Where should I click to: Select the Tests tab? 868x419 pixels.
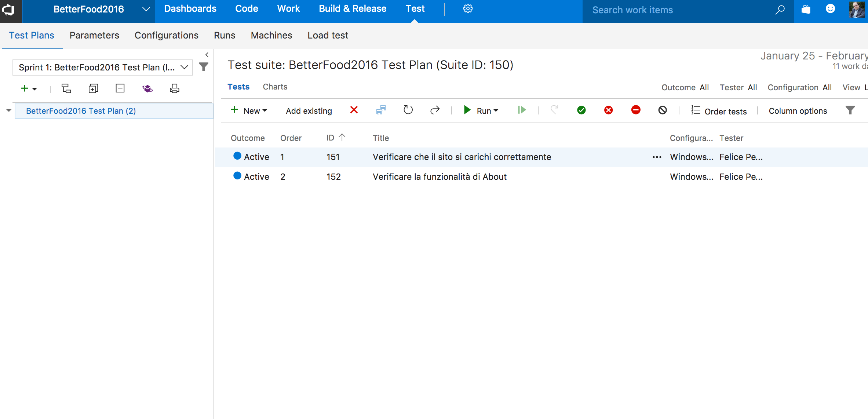click(238, 87)
